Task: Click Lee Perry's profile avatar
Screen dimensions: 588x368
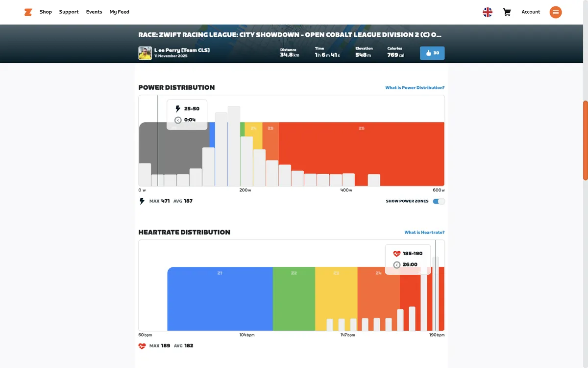Action: (x=145, y=53)
